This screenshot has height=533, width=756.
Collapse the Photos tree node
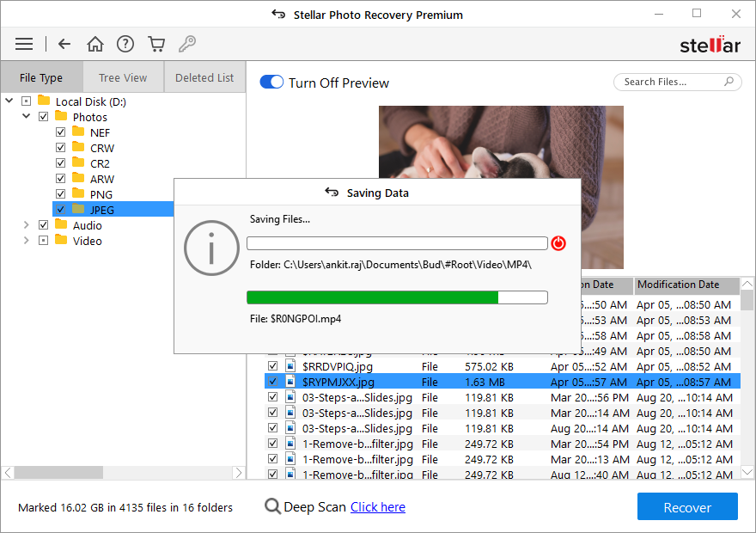pos(26,116)
